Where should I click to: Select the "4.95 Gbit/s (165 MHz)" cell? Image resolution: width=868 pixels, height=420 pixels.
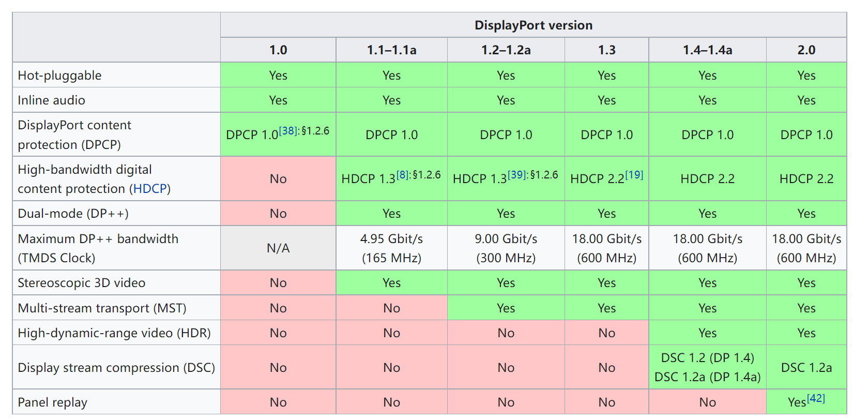click(x=391, y=248)
